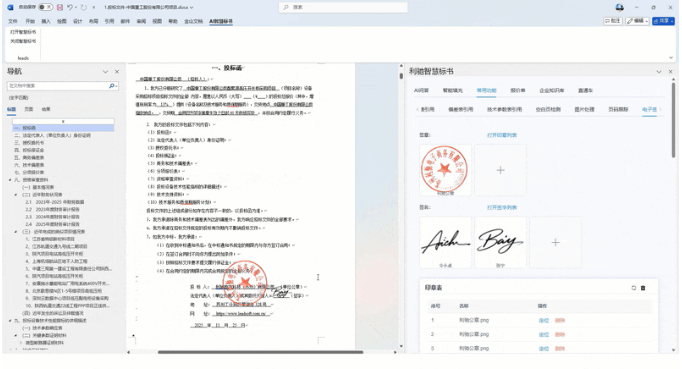Select the red company seal thumbnail
The image size is (682, 369).
445,170
